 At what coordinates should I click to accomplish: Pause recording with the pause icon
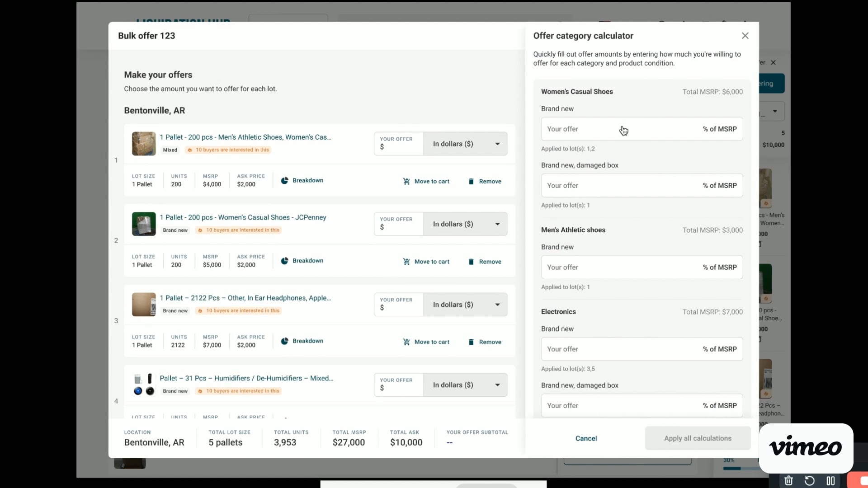coord(830,480)
